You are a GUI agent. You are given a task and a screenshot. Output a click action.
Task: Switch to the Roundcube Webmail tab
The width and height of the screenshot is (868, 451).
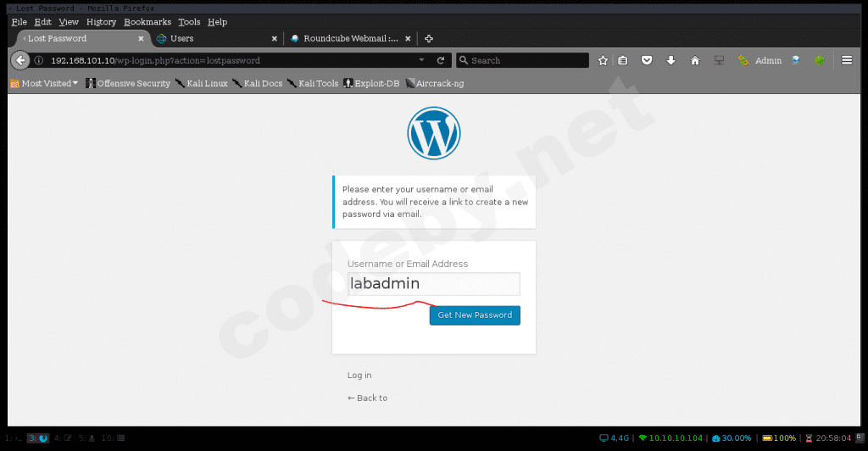click(351, 38)
